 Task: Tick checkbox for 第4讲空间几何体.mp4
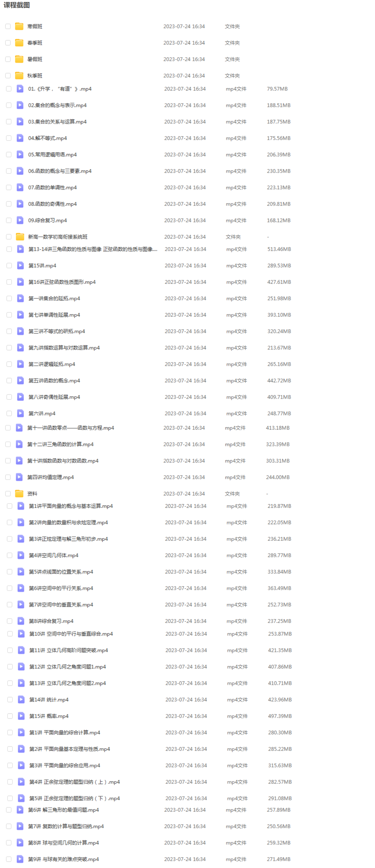[x=10, y=555]
